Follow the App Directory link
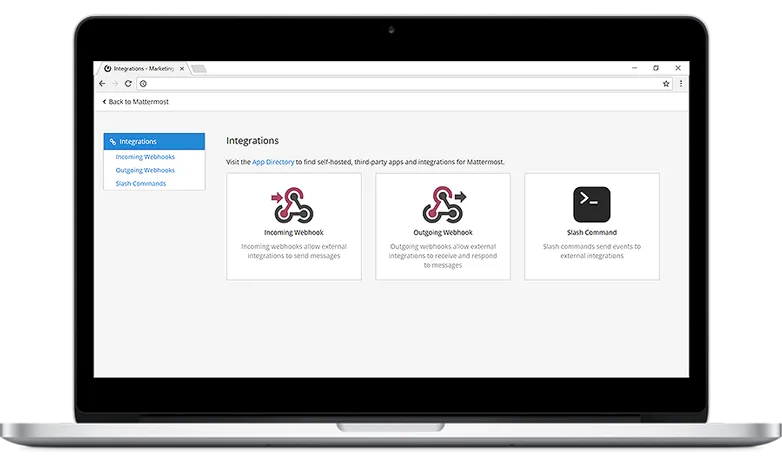 point(273,162)
